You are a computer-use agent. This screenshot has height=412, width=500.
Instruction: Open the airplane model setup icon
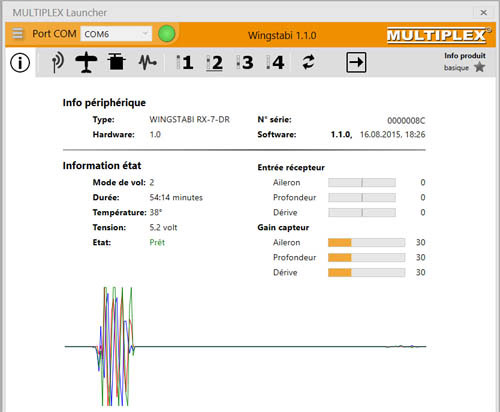click(x=86, y=62)
